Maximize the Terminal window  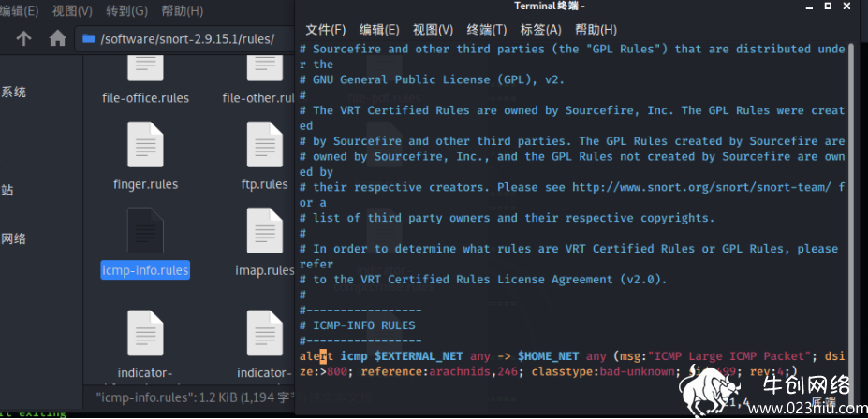pos(828,6)
